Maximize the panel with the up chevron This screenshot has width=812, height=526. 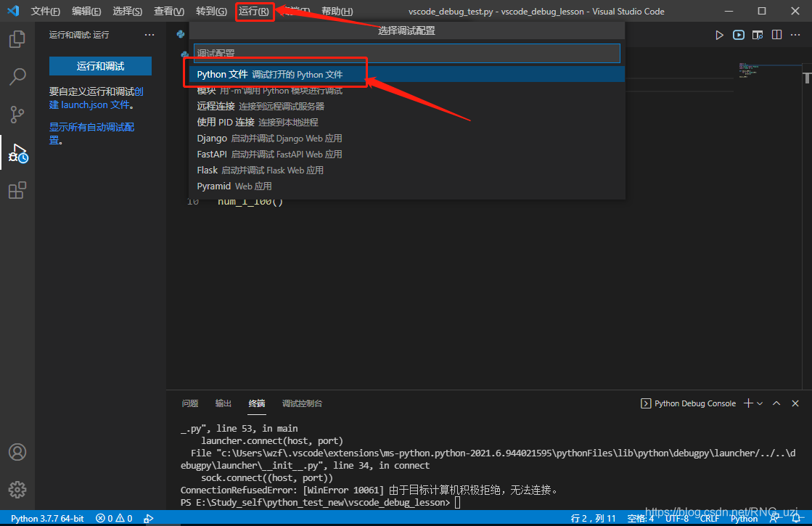click(x=776, y=403)
